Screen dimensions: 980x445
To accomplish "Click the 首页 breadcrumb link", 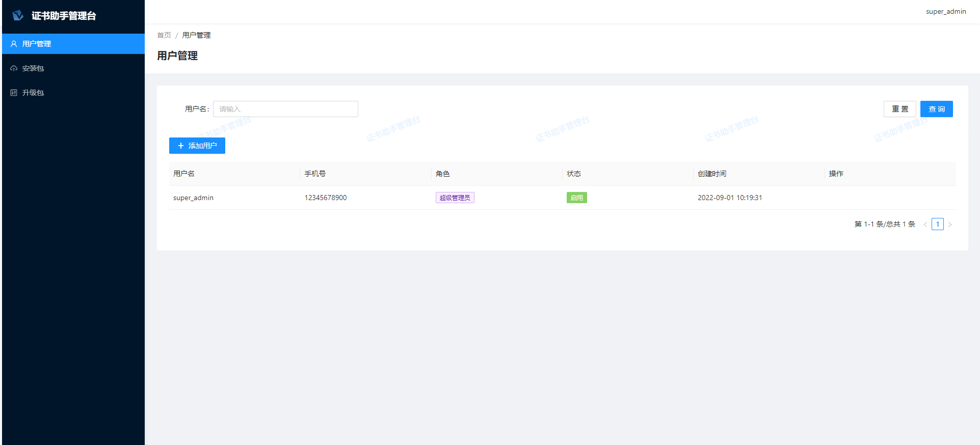I will pyautogui.click(x=164, y=35).
